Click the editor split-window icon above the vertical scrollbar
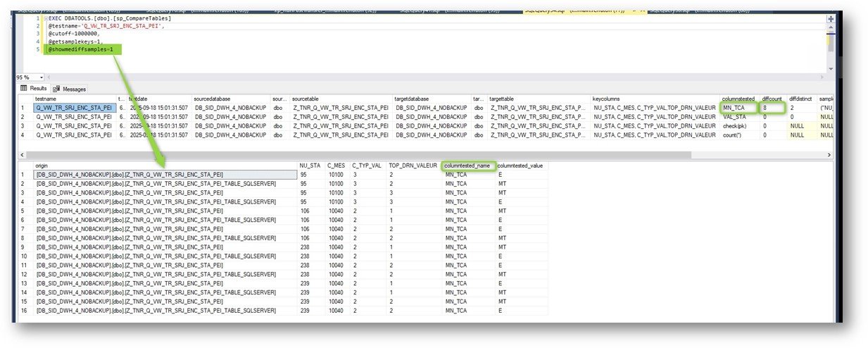 pyautogui.click(x=831, y=19)
